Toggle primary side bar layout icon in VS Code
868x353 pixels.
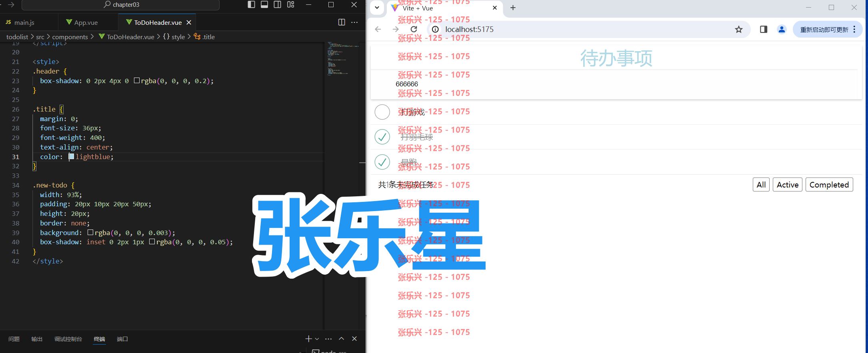click(251, 4)
